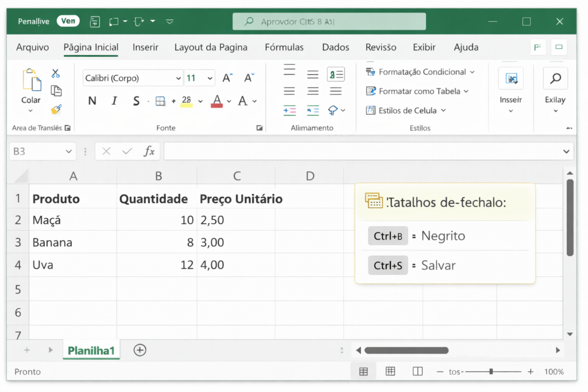Open the Exilay magnifier search icon
The width and height of the screenshot is (588, 392).
click(x=555, y=79)
